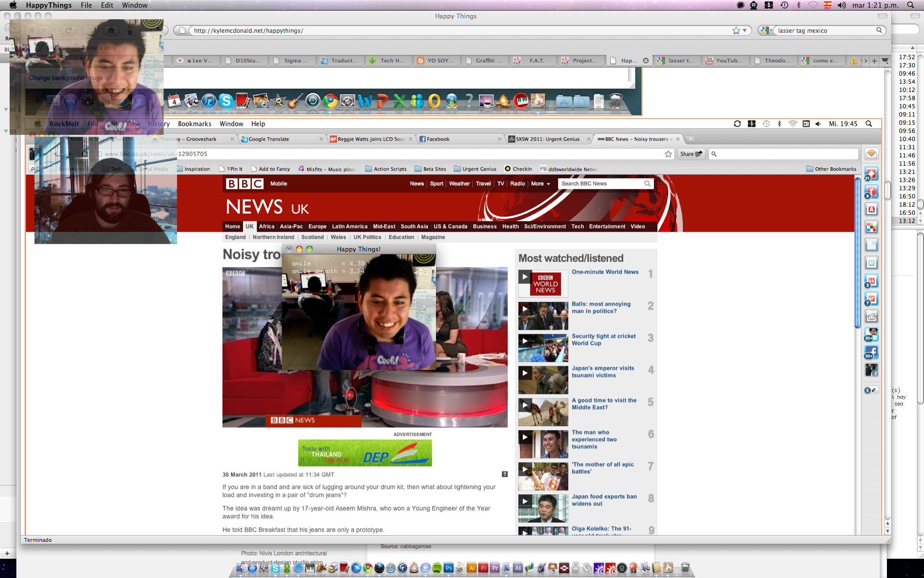The height and width of the screenshot is (578, 924).
Task: Open the File menu in the menu bar
Action: click(86, 5)
